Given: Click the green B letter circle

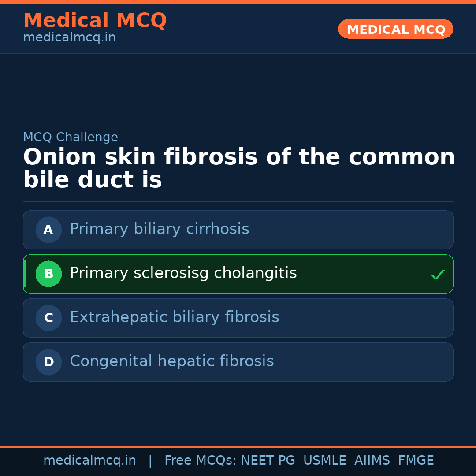Looking at the screenshot, I should tap(48, 274).
